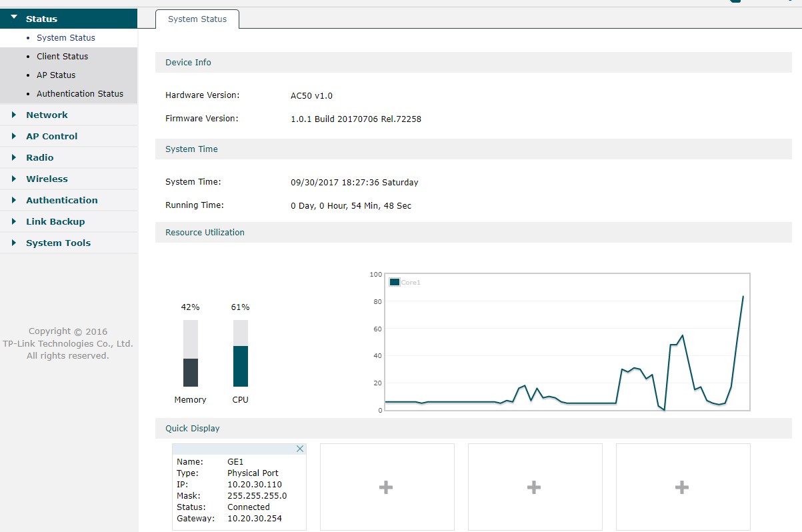Click the CPU usage bar
The image size is (802, 532).
(241, 353)
